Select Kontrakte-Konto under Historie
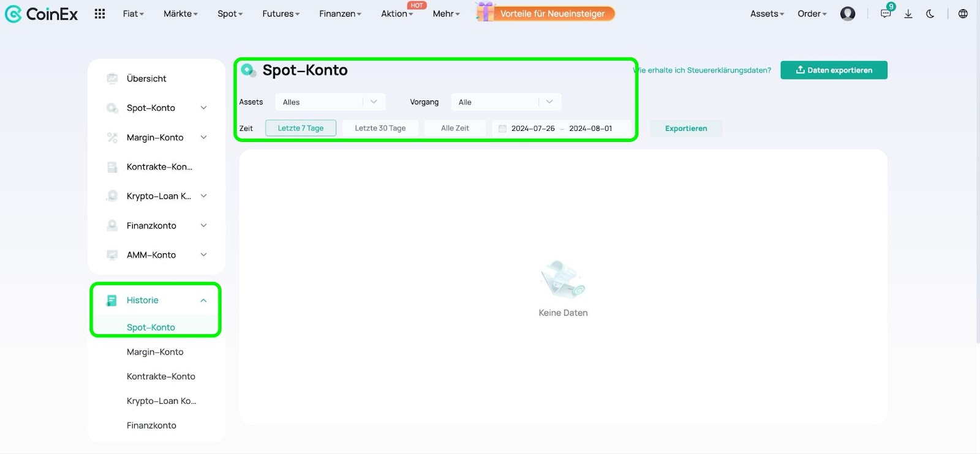Screen dimensions: 980x454 pos(161,376)
